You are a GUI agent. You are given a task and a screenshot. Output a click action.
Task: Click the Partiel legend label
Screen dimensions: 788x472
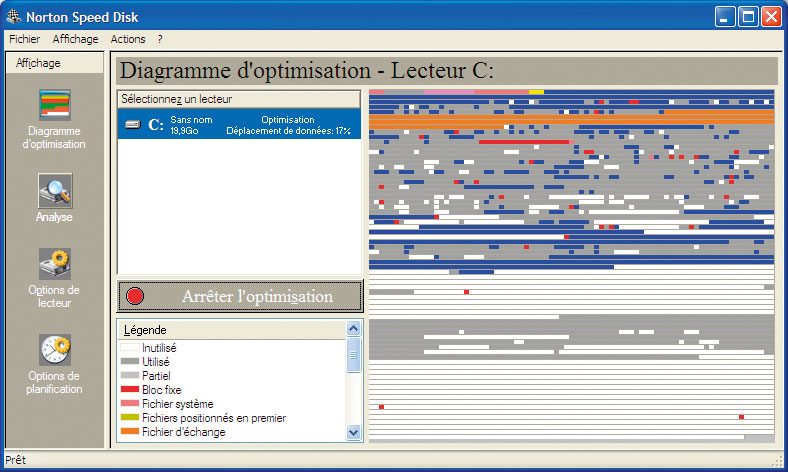(x=156, y=376)
